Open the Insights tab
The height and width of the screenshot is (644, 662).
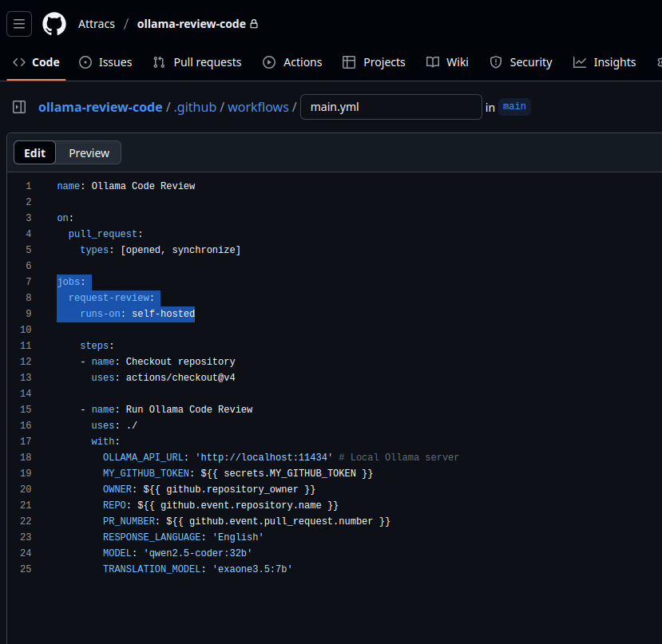coord(605,62)
